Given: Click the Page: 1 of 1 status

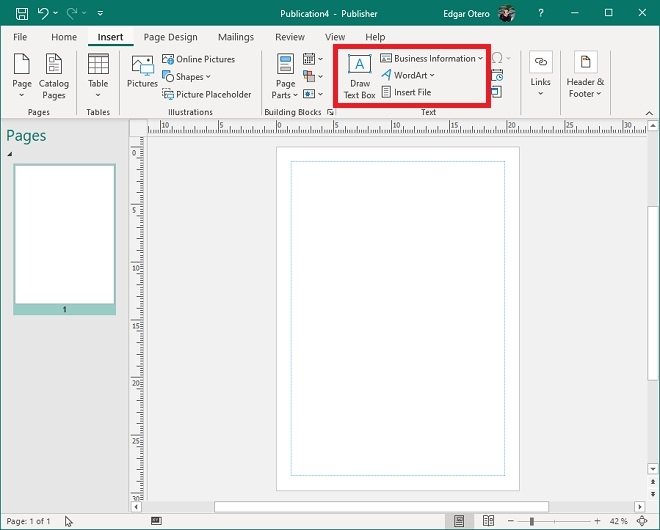Looking at the screenshot, I should pos(28,521).
